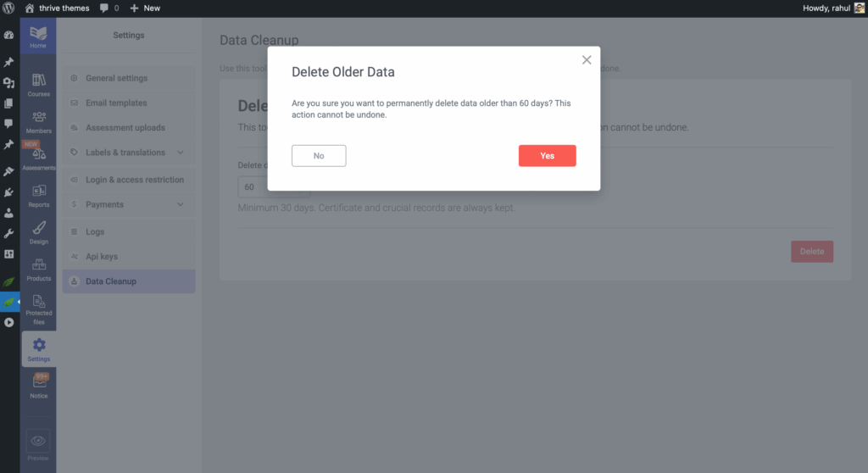The height and width of the screenshot is (473, 868).
Task: Select General settings menu item
Action: point(116,78)
